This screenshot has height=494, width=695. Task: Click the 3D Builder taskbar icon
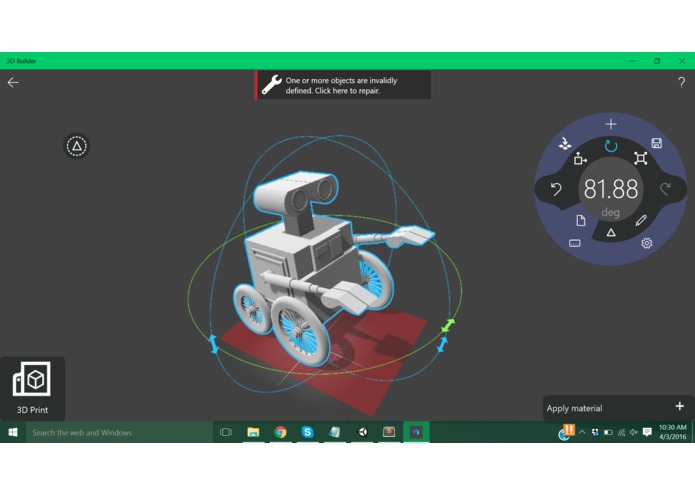click(416, 432)
